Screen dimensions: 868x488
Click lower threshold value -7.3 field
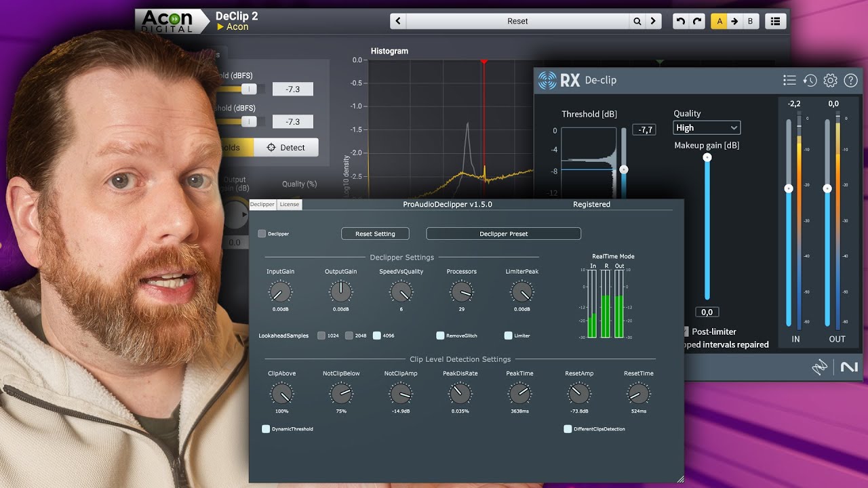(293, 122)
